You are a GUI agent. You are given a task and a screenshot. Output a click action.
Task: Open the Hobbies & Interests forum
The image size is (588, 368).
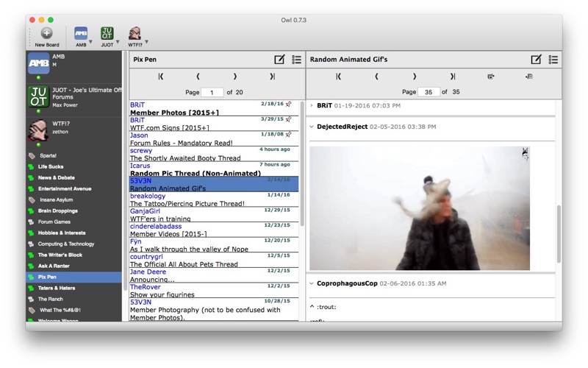(x=62, y=233)
